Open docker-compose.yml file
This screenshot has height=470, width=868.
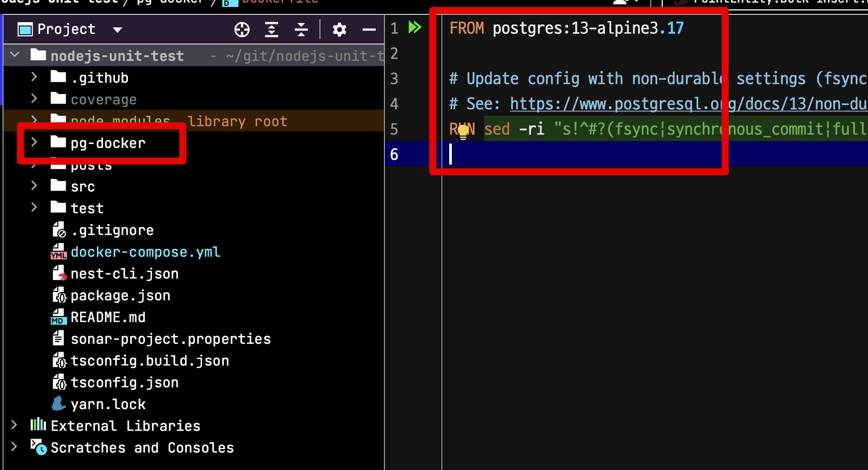click(145, 252)
